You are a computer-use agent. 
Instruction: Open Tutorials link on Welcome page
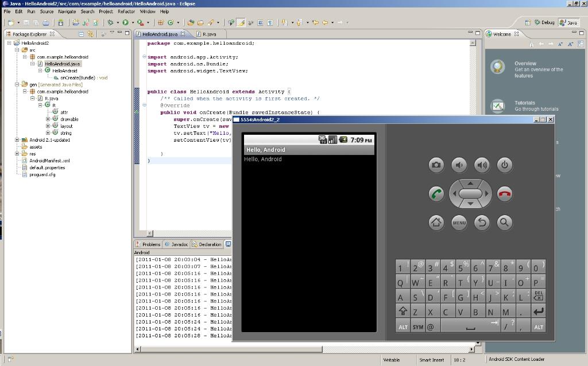[x=525, y=103]
